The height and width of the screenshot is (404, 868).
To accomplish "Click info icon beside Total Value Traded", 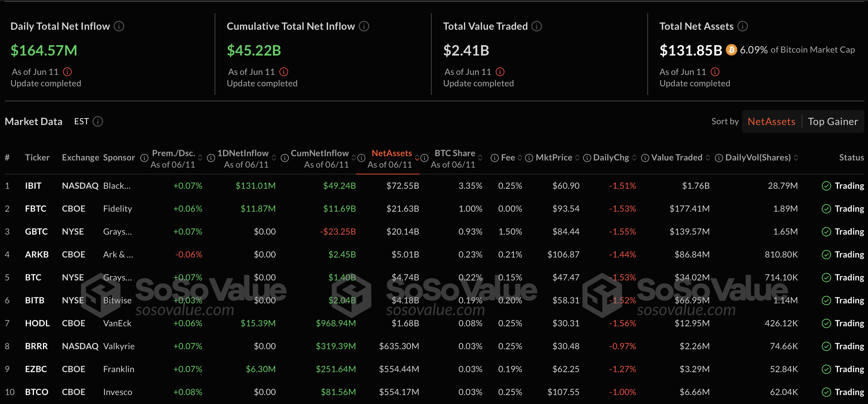I will click(537, 26).
